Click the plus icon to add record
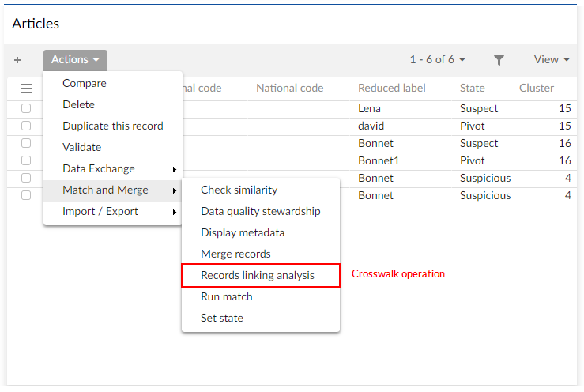The image size is (584, 392). [17, 60]
